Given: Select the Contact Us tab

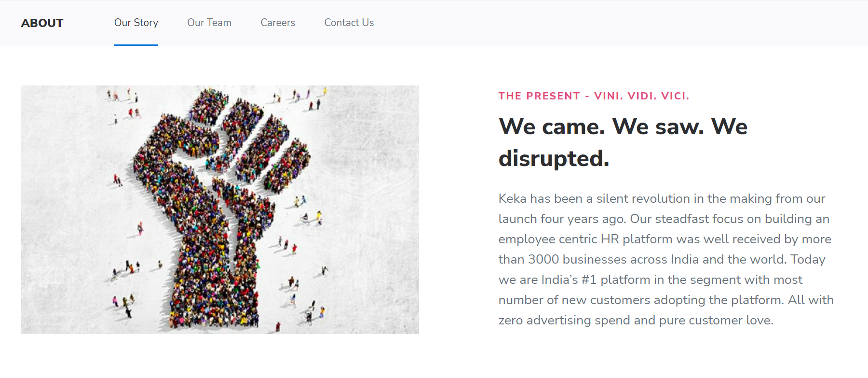Looking at the screenshot, I should coord(349,23).
